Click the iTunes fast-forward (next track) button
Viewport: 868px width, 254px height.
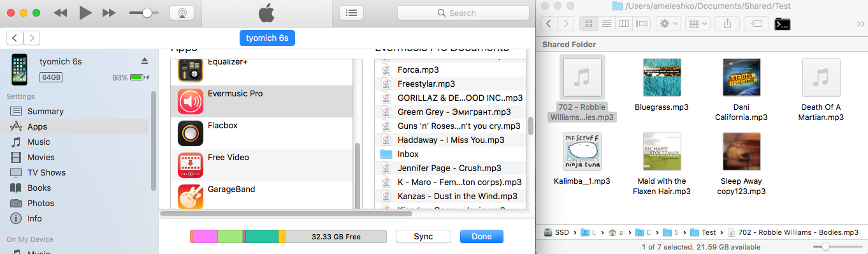pyautogui.click(x=109, y=13)
